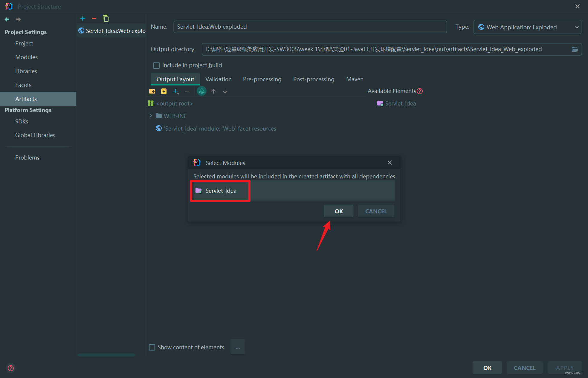This screenshot has height=378, width=588.
Task: Confirm Select Modules with OK
Action: tap(339, 211)
